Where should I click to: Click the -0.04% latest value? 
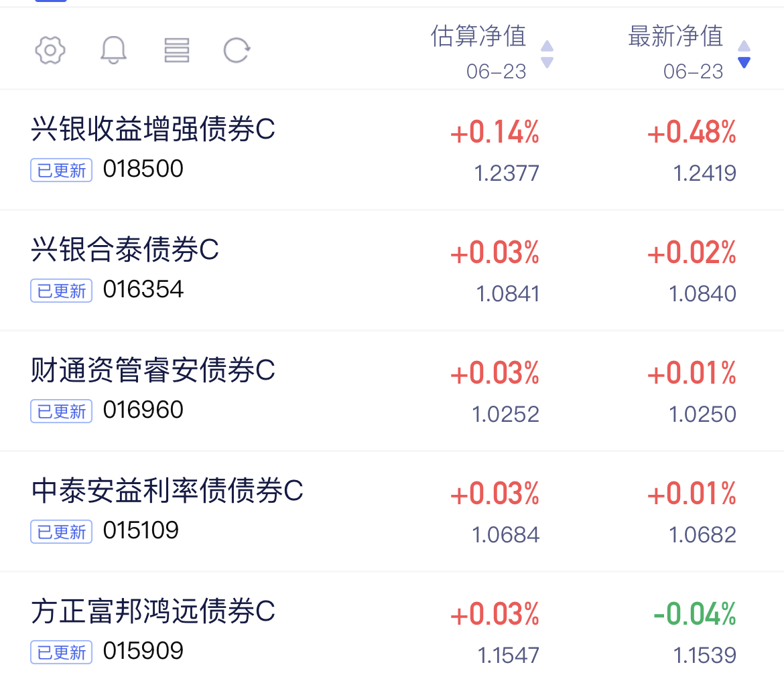click(695, 614)
